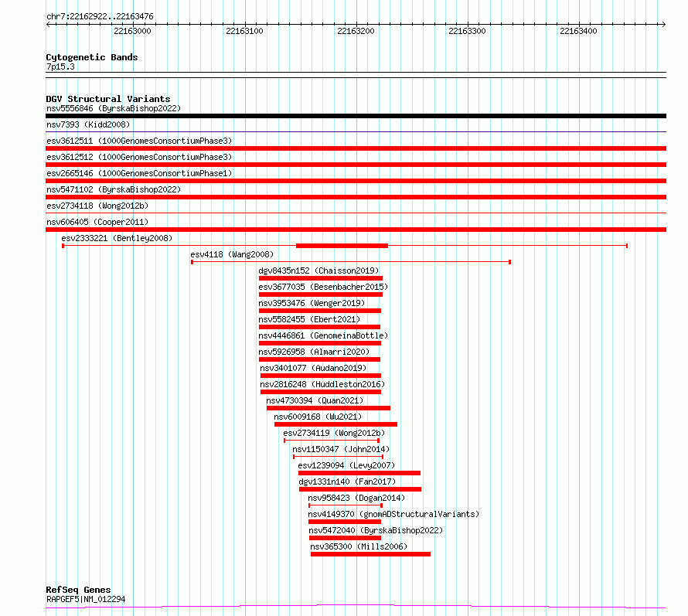Open nsv4446861 (GenomeinaBottle) variant label
This screenshot has width=688, height=616.
[323, 335]
